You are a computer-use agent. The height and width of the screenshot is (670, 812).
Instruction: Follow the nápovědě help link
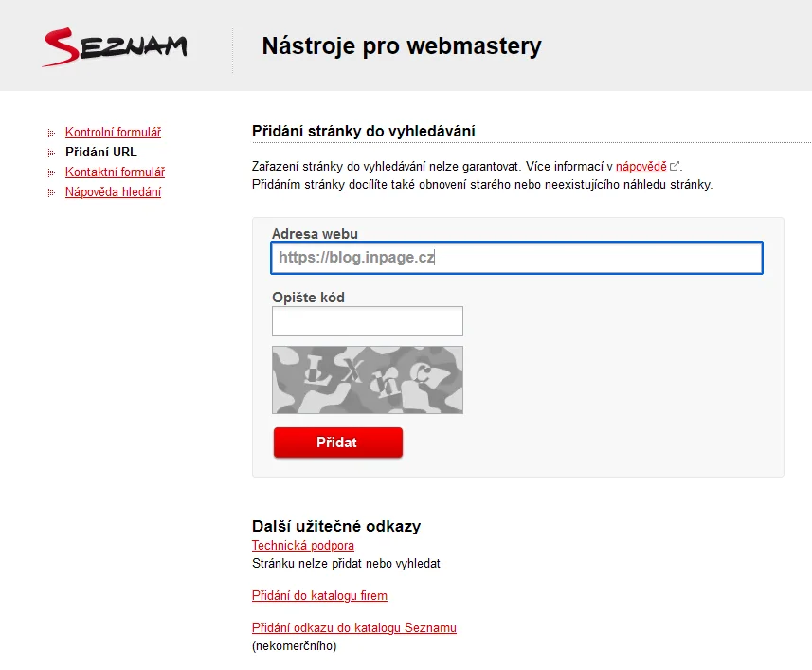(x=641, y=167)
